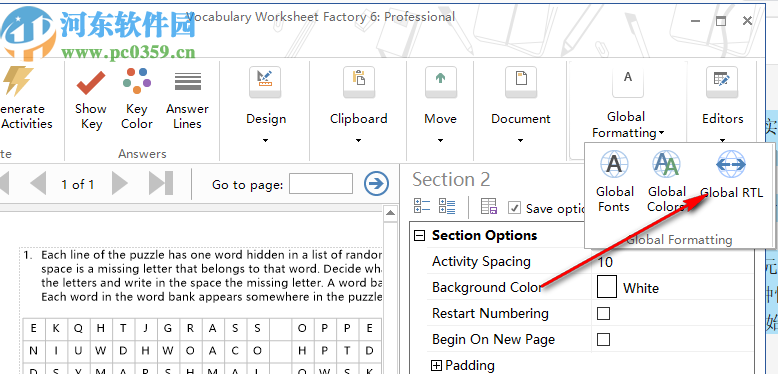
Task: Close the Vocabulary Worksheet Factory window
Action: coord(747,20)
